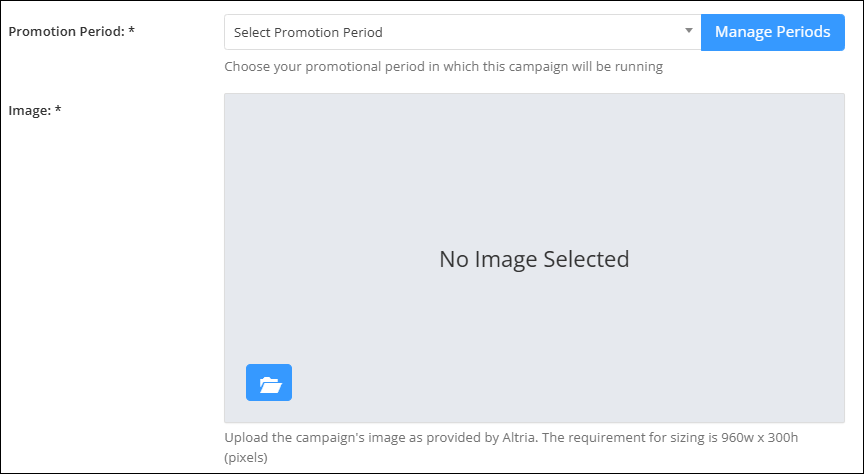This screenshot has height=474, width=864.
Task: Click top-right corner of image placeholder
Action: coord(838,100)
